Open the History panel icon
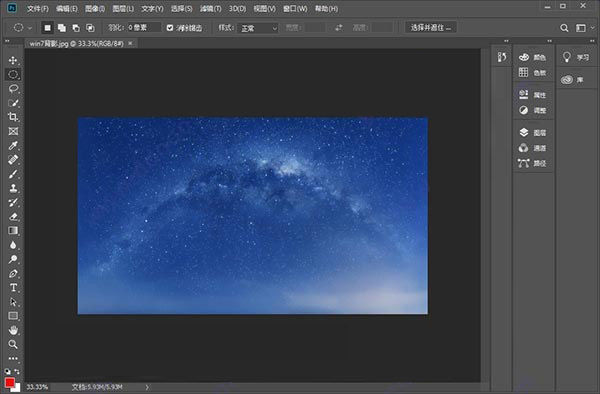 [x=502, y=57]
